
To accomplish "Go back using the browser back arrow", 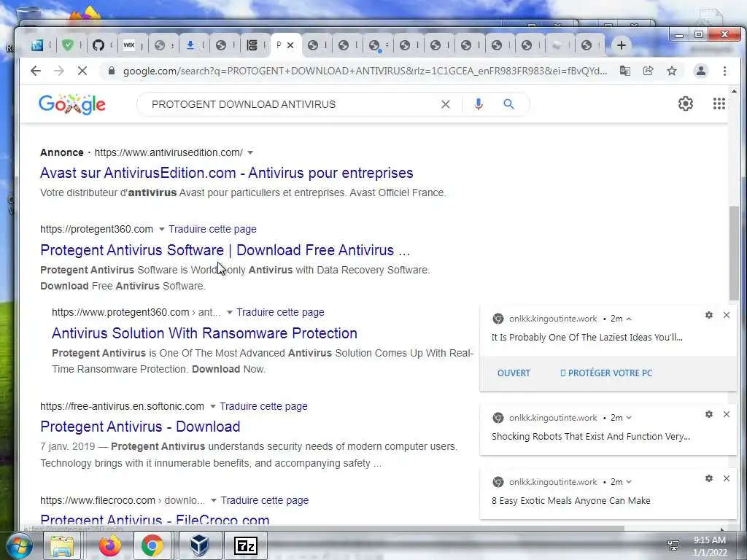I will coord(36,71).
